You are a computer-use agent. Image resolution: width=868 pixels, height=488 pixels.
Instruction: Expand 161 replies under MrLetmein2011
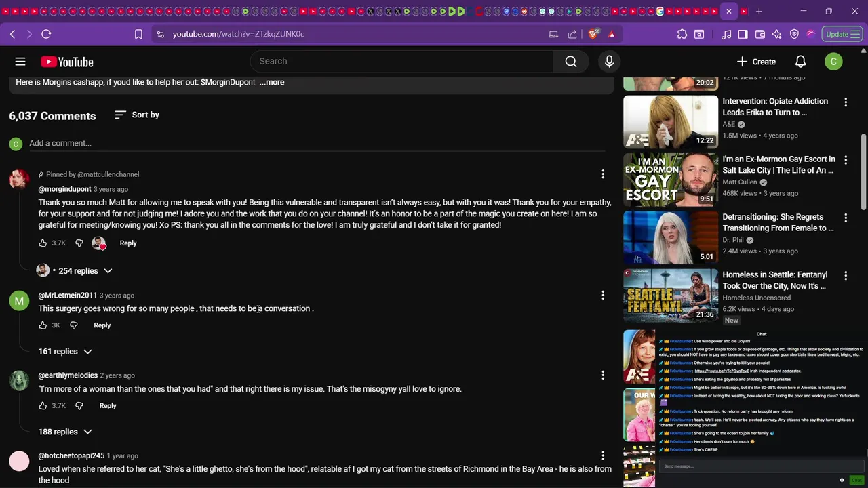click(x=64, y=351)
